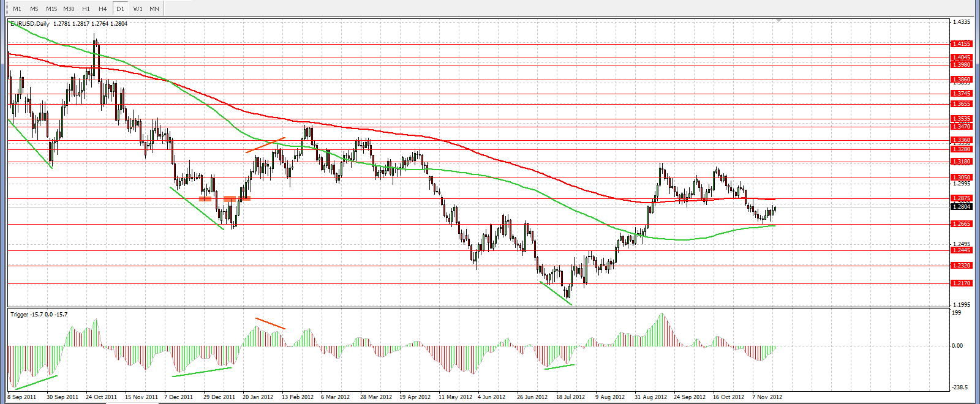The width and height of the screenshot is (980, 404).
Task: Click the -238.5 indicator scale value
Action: pos(960,387)
